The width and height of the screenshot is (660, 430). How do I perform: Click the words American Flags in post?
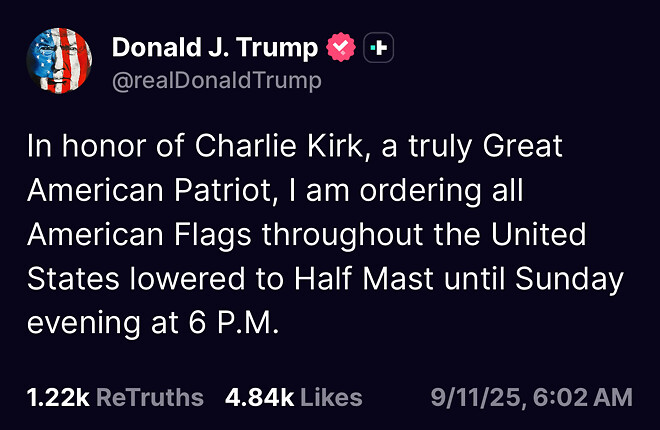139,235
